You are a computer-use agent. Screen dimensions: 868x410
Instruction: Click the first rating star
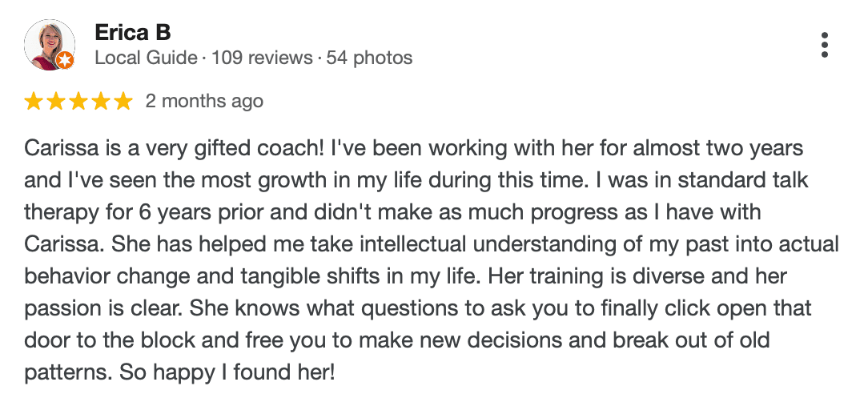pyautogui.click(x=34, y=102)
